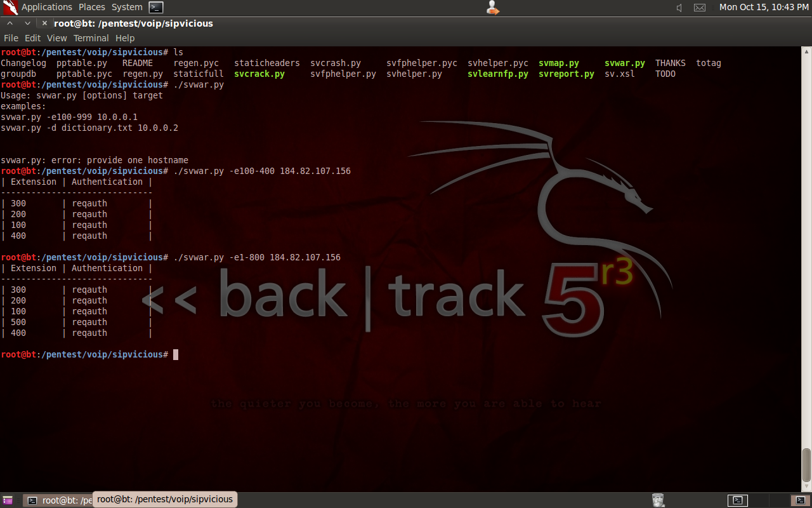Open the terminal Edit menu
This screenshot has height=508, width=812.
point(32,38)
